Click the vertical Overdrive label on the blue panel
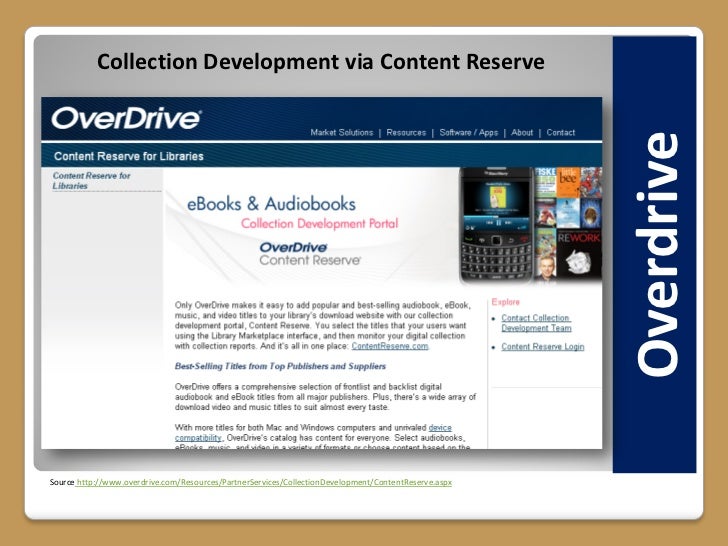 [656, 254]
